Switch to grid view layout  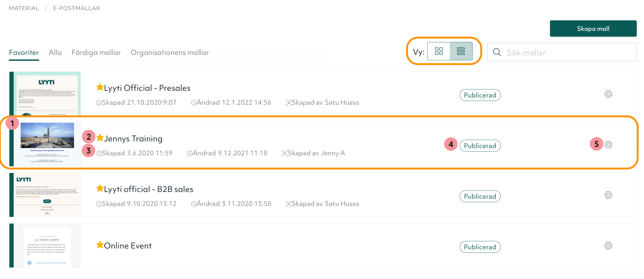pos(439,51)
